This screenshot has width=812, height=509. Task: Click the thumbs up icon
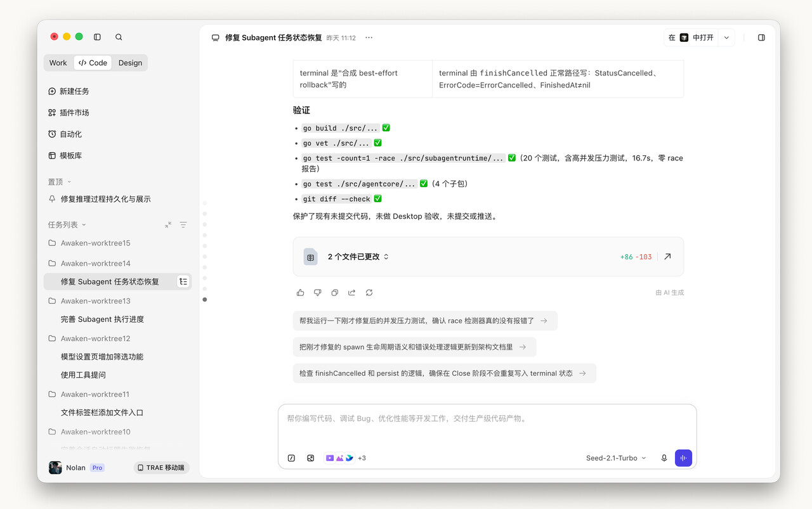pos(300,293)
